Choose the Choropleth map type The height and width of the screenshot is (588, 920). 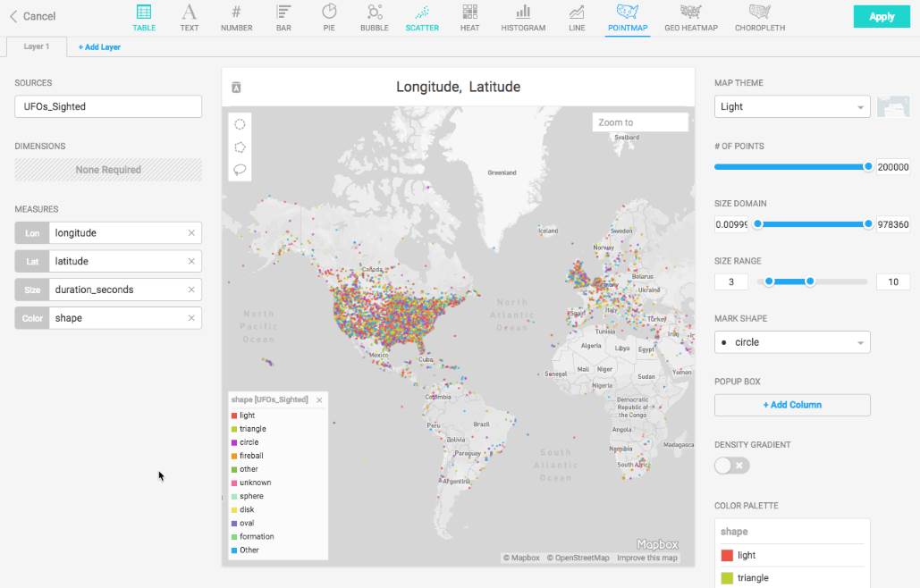tap(759, 17)
